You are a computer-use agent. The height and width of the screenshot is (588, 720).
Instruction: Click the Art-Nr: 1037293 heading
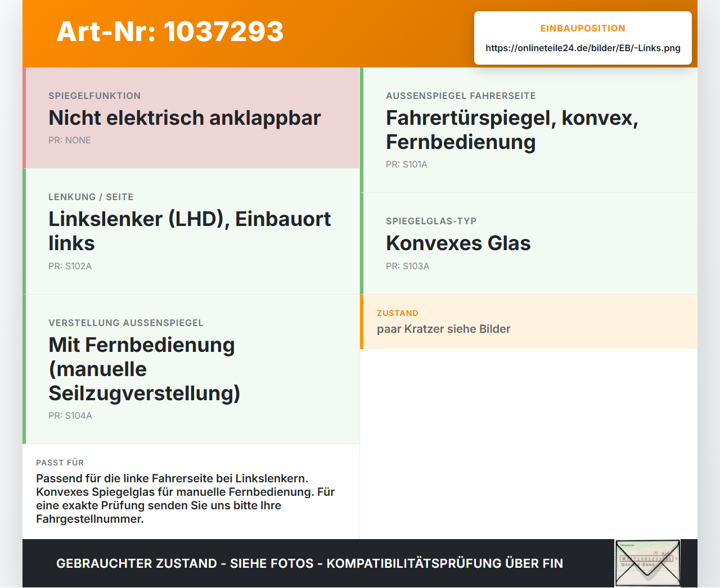click(170, 31)
